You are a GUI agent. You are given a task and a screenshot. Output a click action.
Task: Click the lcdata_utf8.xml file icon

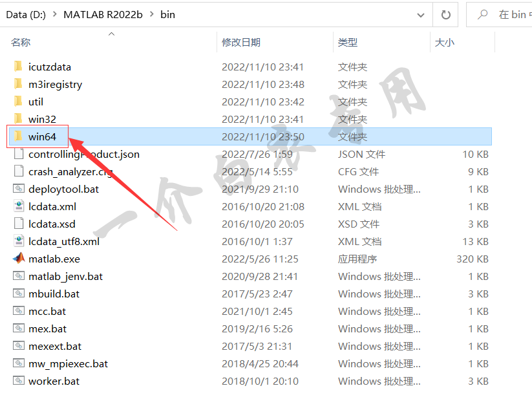pyautogui.click(x=19, y=241)
